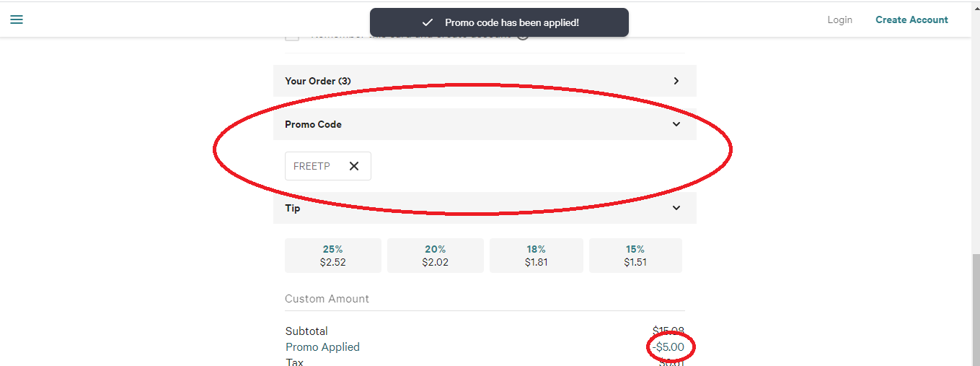
Task: Open the hamburger navigation menu
Action: 17,19
